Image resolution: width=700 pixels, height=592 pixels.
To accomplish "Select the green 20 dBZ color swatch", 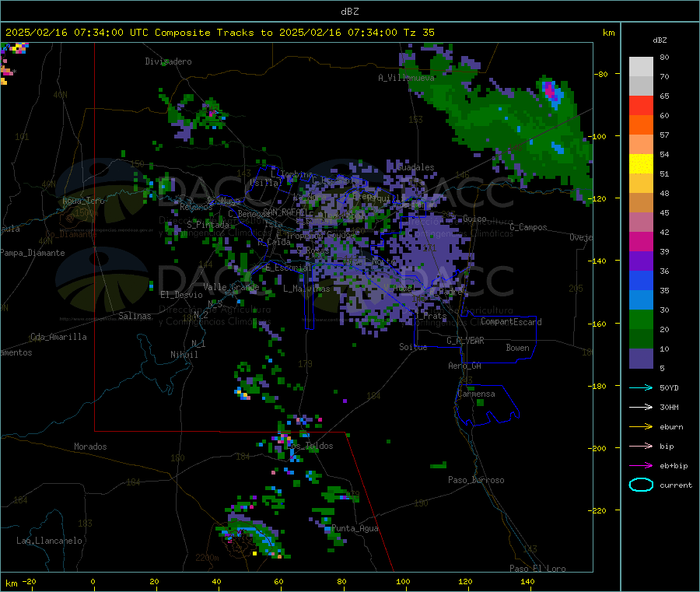I will tap(641, 319).
